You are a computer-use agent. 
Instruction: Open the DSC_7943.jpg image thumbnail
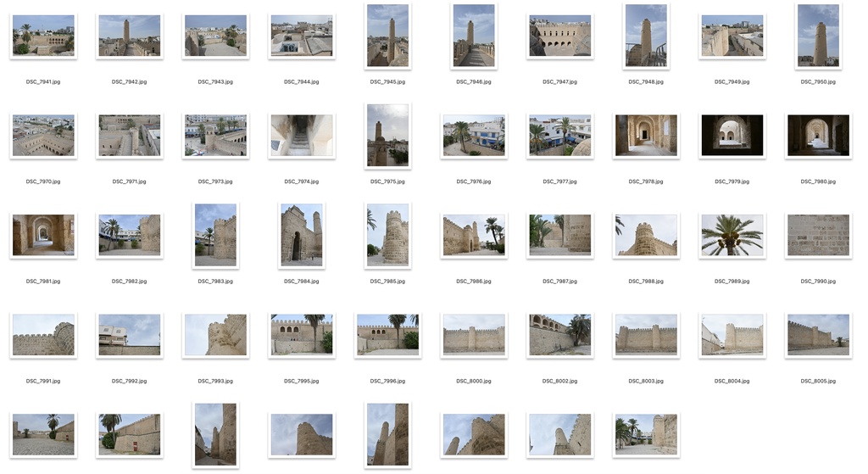(215, 36)
